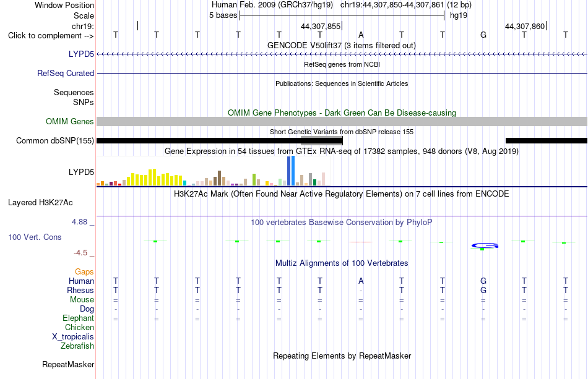Viewport: 588px width, 379px height.
Task: Open the Publications: Sequences in Scientific Articles title
Action: 342,83
